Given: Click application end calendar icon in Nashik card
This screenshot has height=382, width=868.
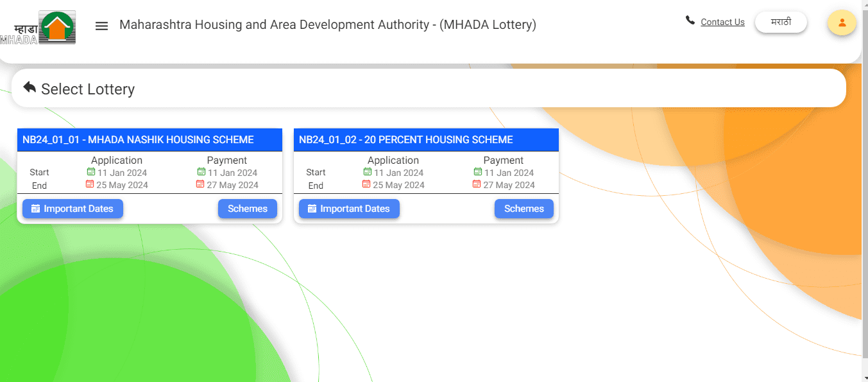Looking at the screenshot, I should click(90, 184).
